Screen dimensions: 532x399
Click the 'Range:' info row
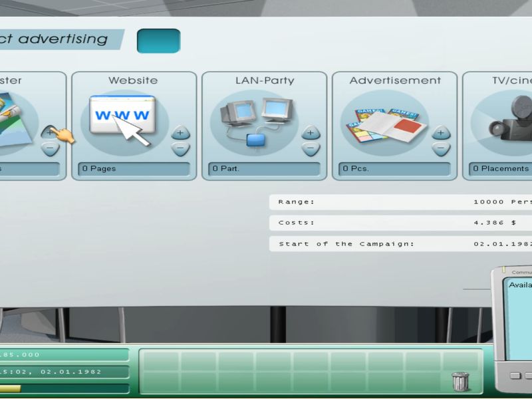pyautogui.click(x=401, y=202)
